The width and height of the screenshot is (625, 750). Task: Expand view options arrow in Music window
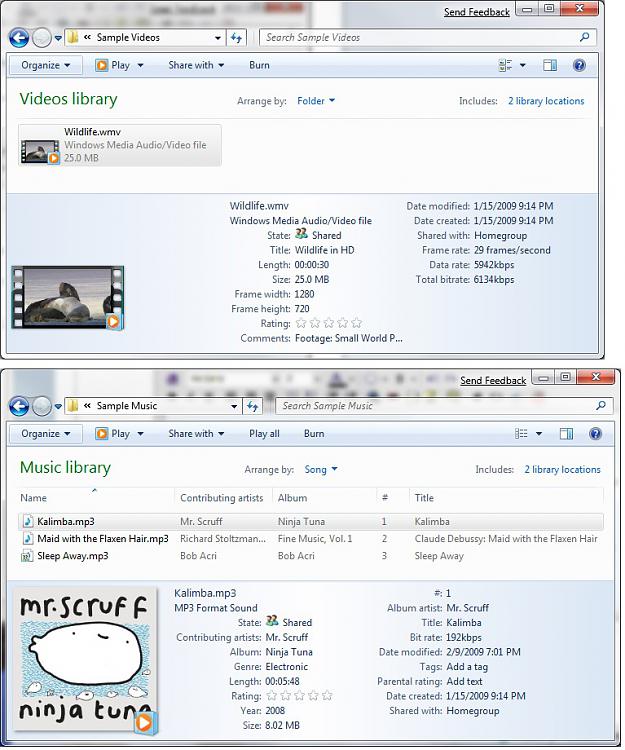click(539, 433)
